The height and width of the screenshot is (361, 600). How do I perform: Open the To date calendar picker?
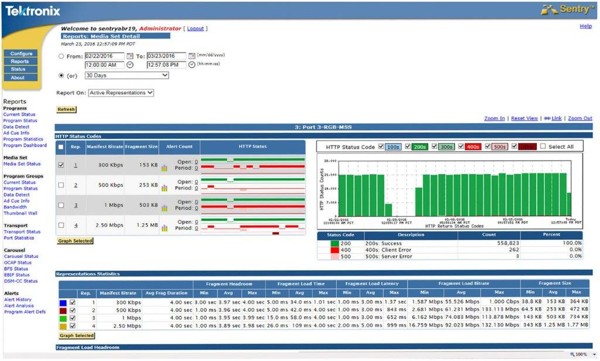(192, 56)
